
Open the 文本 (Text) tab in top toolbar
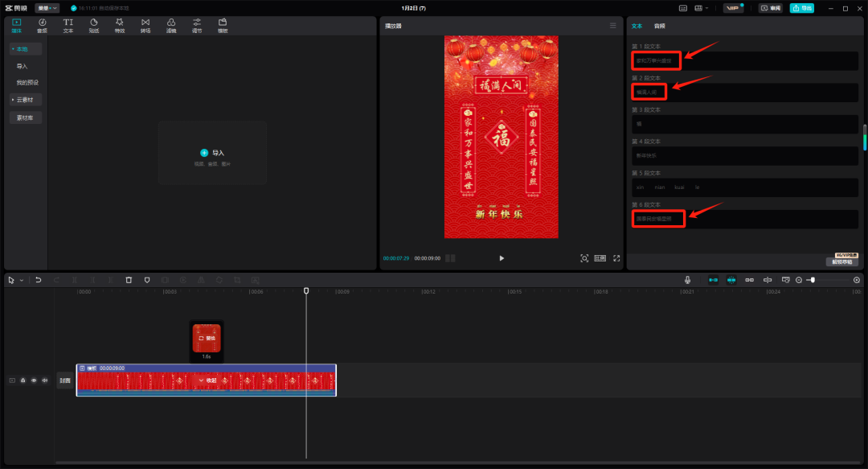[x=68, y=26]
